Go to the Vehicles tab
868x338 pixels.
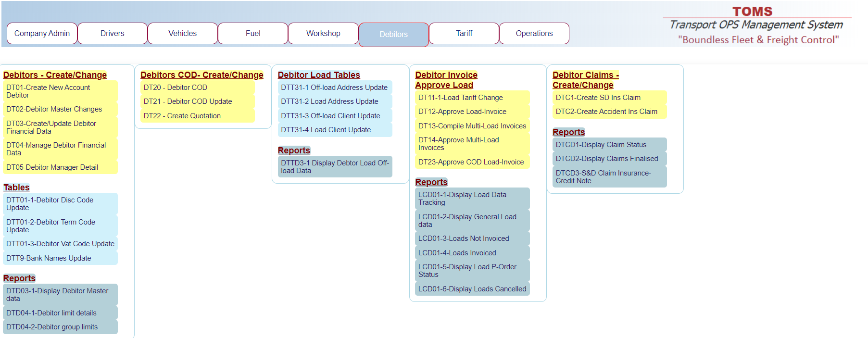point(182,34)
